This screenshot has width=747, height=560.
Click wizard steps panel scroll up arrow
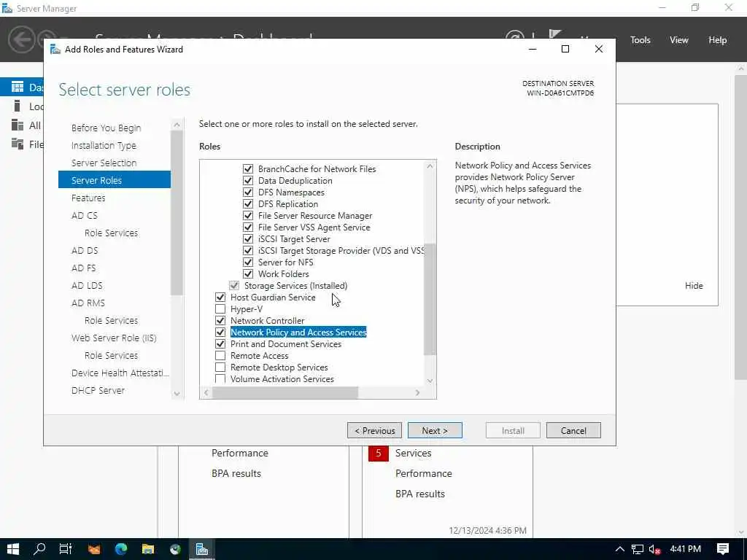click(177, 125)
